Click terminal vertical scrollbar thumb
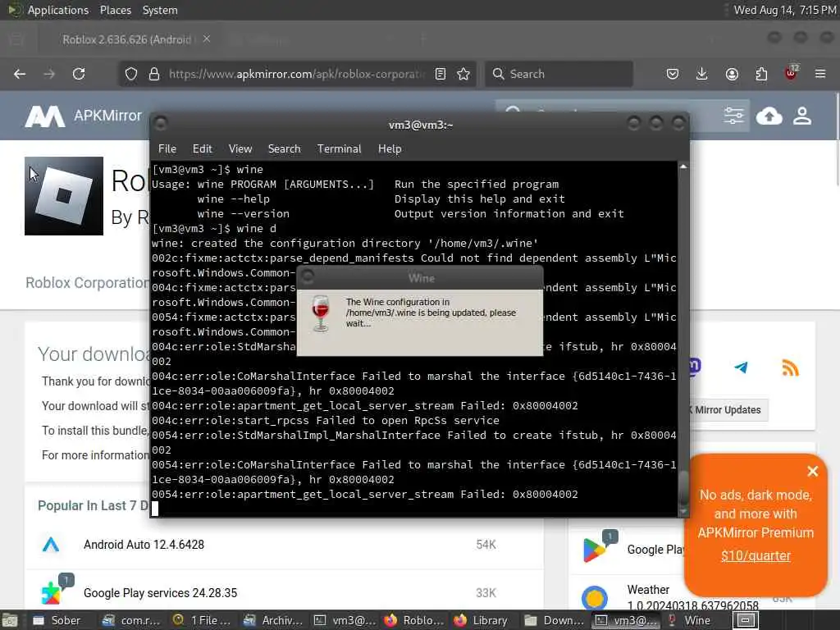Viewport: 840px width, 630px height. click(x=683, y=489)
